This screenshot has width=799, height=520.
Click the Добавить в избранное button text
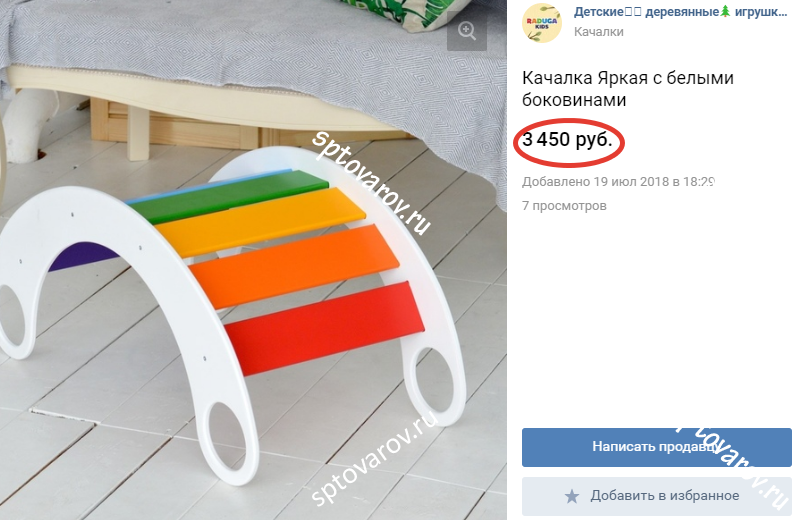tap(664, 496)
